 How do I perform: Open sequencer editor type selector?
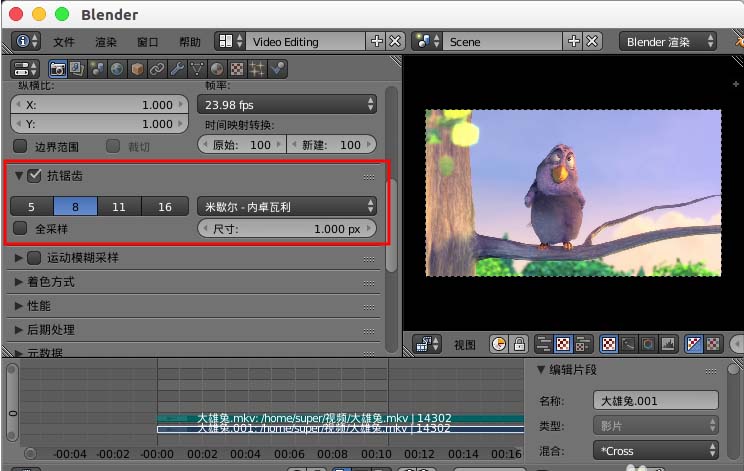pos(427,344)
